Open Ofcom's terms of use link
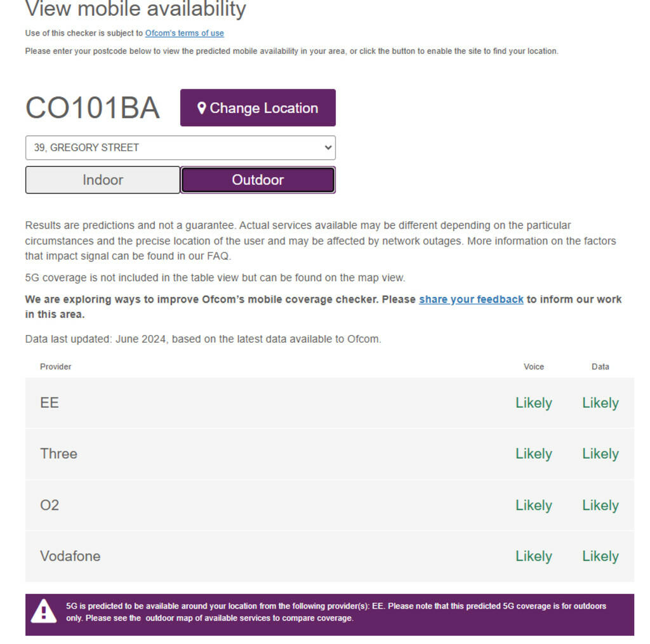Image resolution: width=650 pixels, height=644 pixels. click(x=184, y=33)
